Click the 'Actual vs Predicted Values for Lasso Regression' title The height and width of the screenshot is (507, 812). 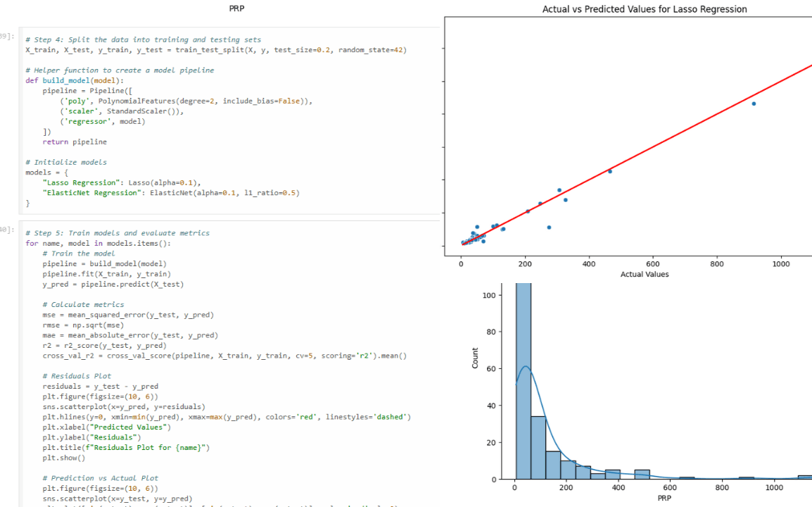click(x=645, y=9)
